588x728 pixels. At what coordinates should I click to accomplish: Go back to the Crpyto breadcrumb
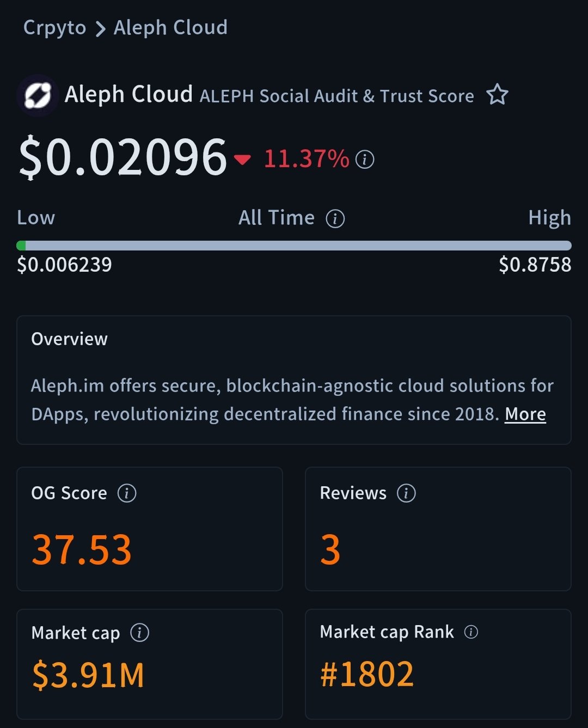[x=54, y=27]
